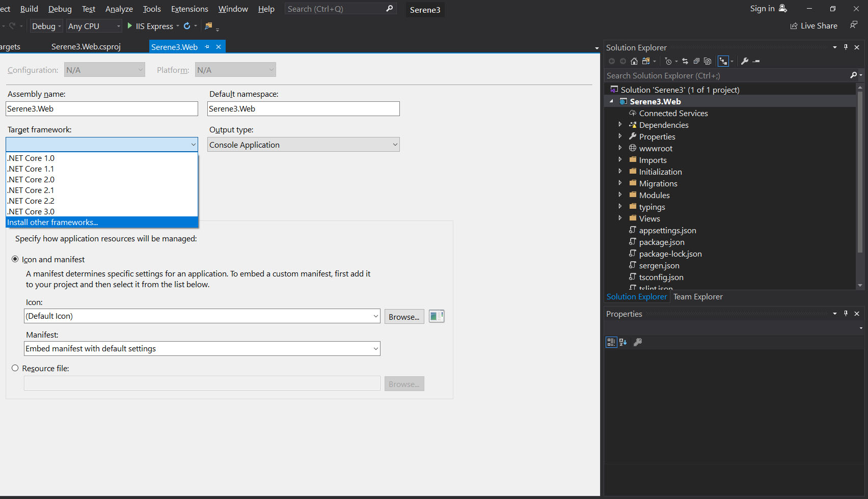Select the Resource file radio button
Viewport: 868px width, 499px height.
(15, 368)
